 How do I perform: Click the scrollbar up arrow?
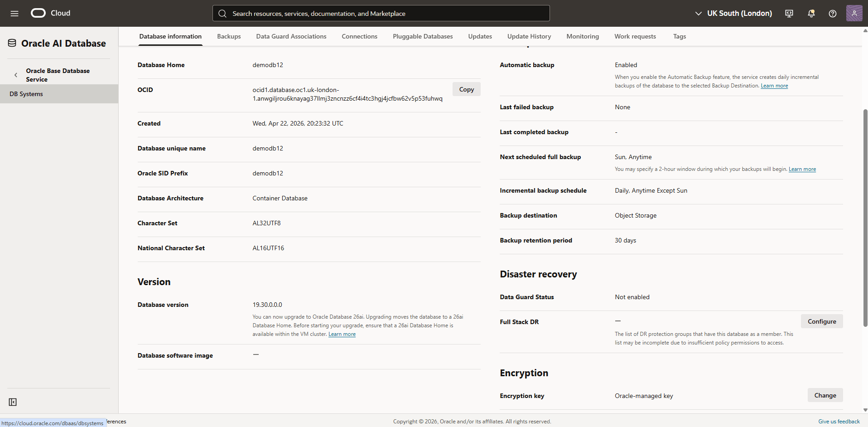pyautogui.click(x=865, y=30)
